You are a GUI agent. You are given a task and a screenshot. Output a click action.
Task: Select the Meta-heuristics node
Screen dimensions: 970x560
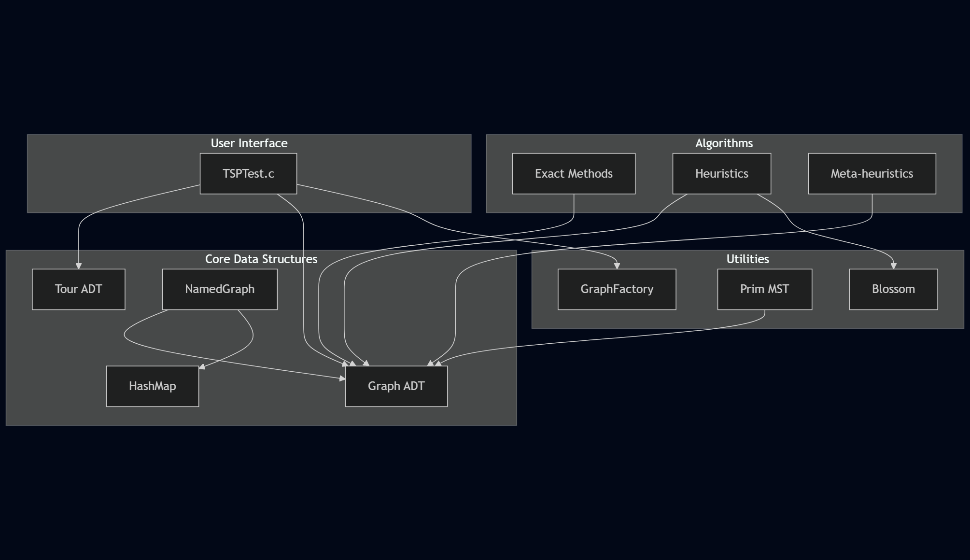(872, 174)
